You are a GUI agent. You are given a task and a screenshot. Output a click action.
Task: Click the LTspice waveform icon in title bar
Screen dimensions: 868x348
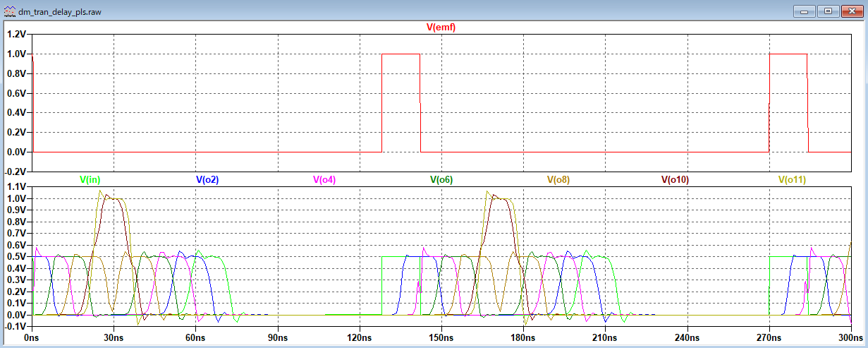click(x=10, y=11)
